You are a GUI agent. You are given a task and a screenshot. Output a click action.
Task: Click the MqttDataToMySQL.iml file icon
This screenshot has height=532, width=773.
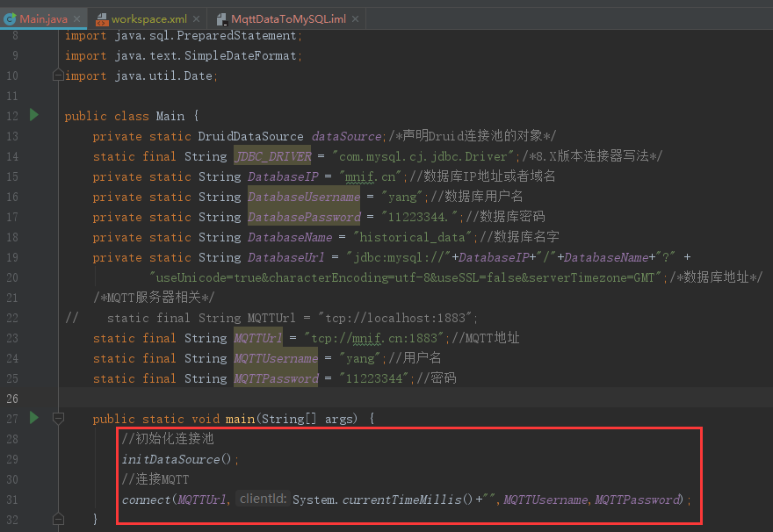221,19
